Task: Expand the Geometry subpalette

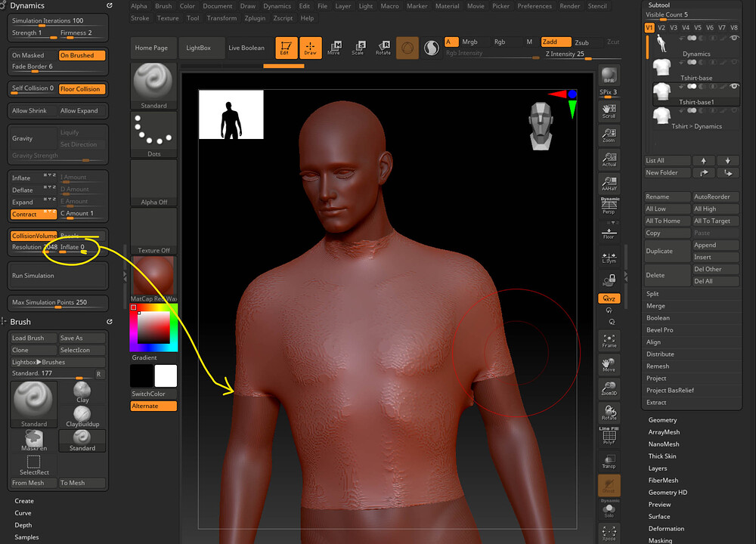Action: [662, 420]
